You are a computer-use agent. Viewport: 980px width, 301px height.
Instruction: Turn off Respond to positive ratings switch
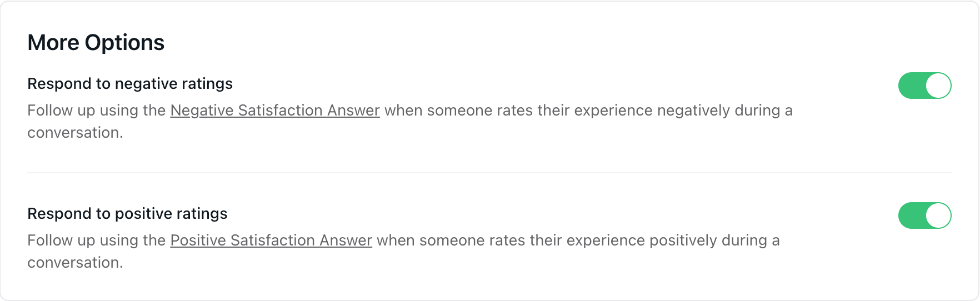(924, 215)
